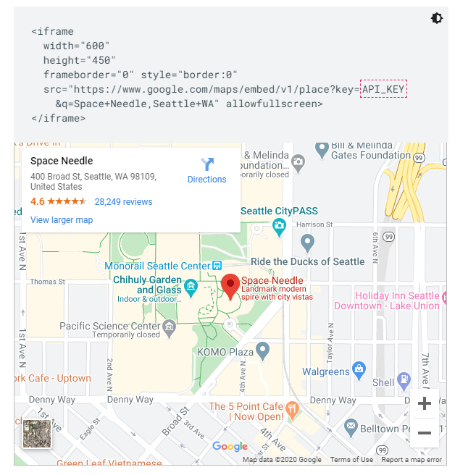Toggle the dark theme icon in code block

437,18
